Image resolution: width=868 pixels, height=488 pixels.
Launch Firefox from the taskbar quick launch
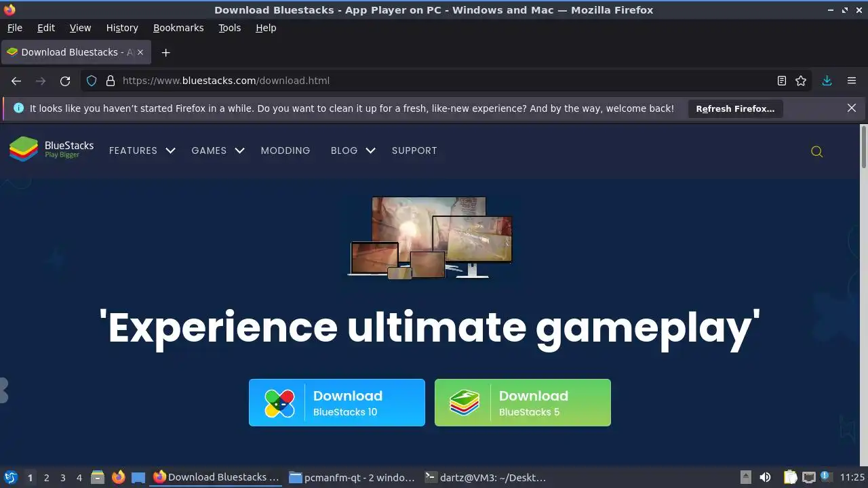click(x=119, y=477)
